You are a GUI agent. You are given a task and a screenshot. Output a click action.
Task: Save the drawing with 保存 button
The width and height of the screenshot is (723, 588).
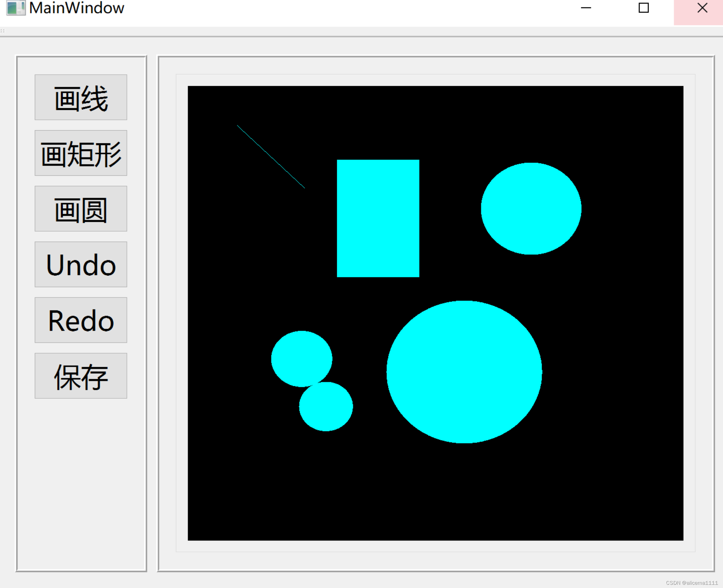[x=81, y=376]
